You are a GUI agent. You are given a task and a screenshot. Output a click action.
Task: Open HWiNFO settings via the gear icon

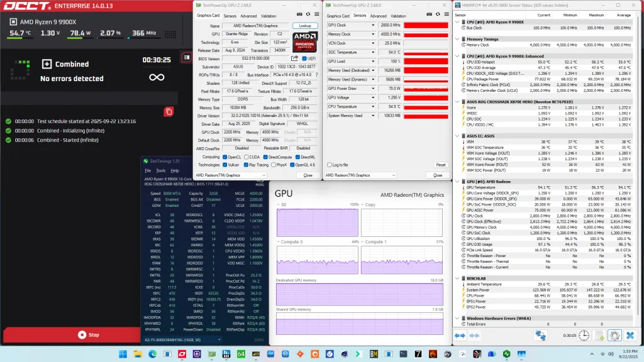tap(614, 335)
